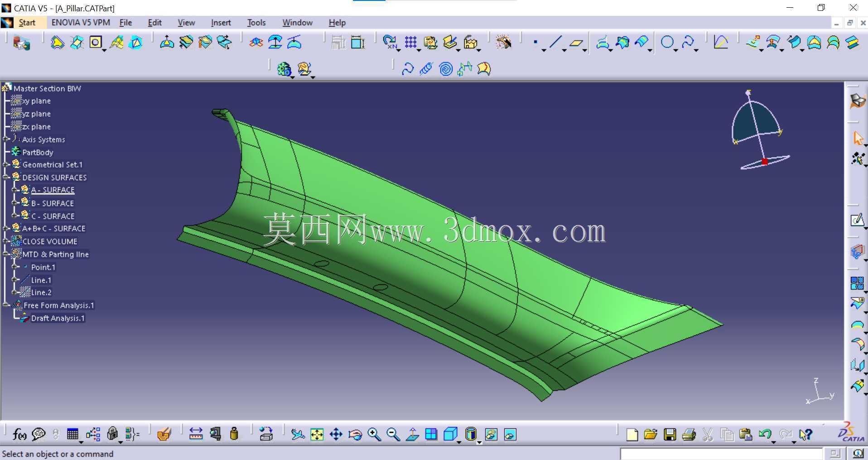This screenshot has width=868, height=460.
Task: Activate the Rotate view tool
Action: point(355,435)
